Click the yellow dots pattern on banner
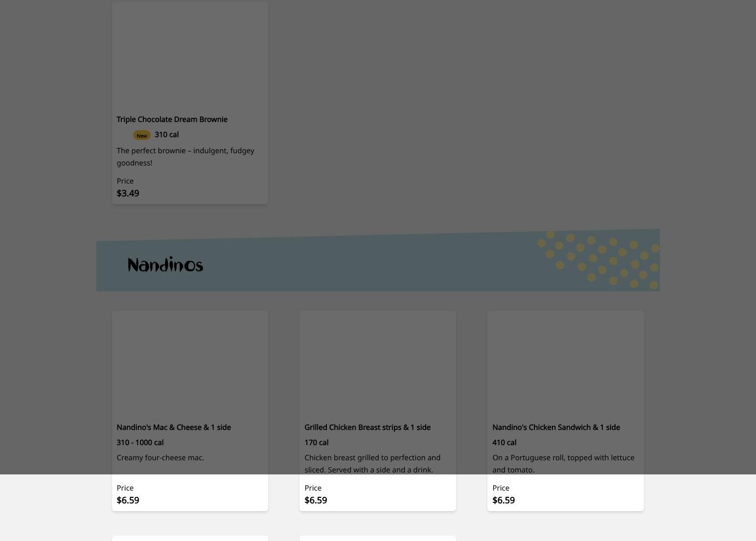Image resolution: width=756 pixels, height=541 pixels. pyautogui.click(x=598, y=259)
